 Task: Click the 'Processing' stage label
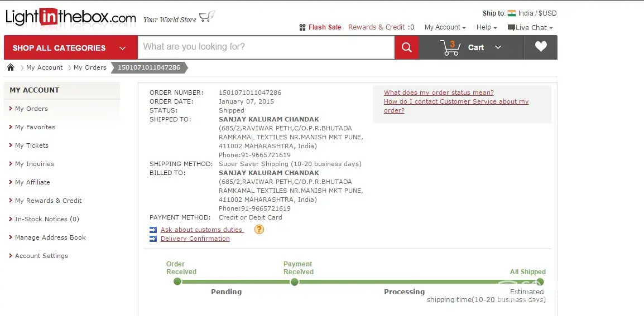pyautogui.click(x=404, y=292)
